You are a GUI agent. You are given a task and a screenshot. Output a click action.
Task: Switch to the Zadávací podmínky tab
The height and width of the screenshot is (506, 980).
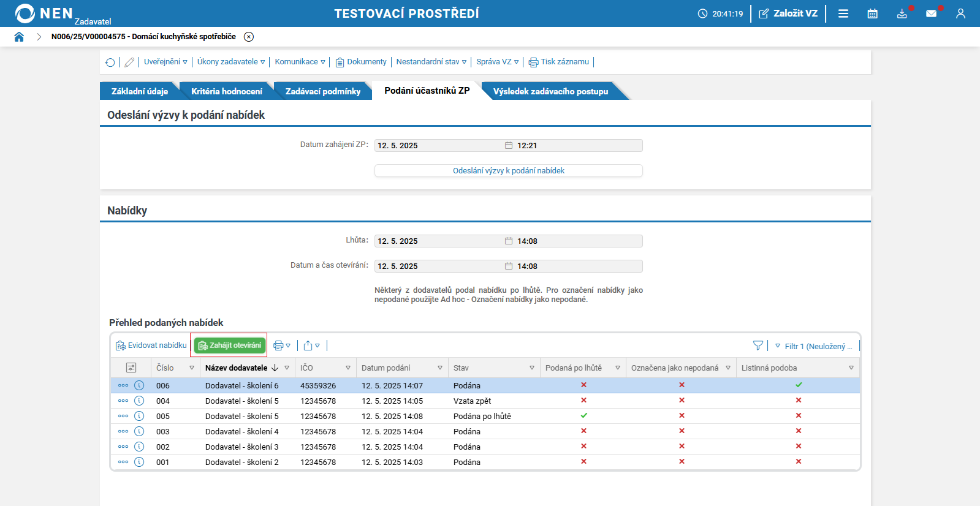323,91
